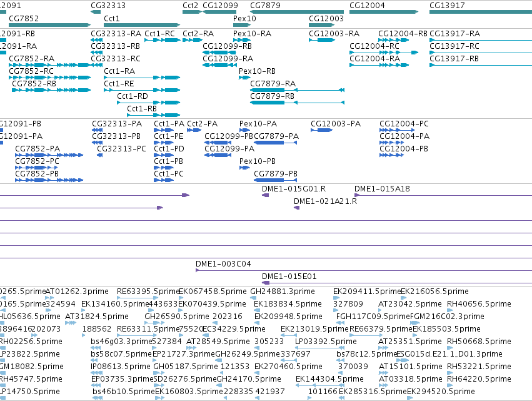
Task: Click the Pex10 gene label
Action: click(x=244, y=19)
